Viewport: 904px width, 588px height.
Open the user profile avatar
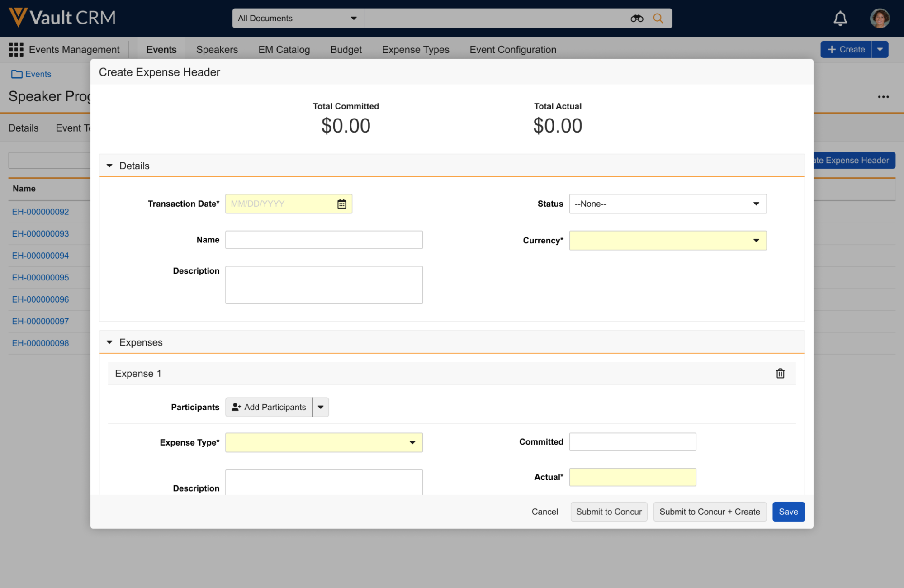point(879,19)
